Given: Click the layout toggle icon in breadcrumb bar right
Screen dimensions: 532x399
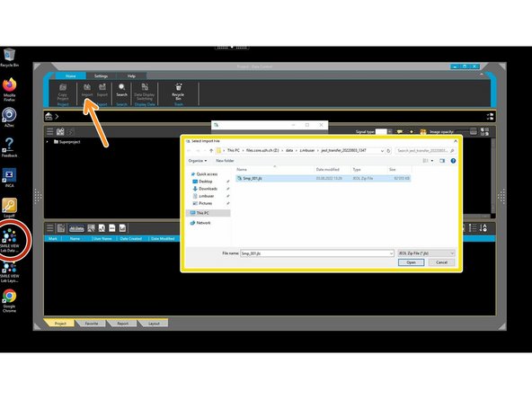Looking at the screenshot, I should click(x=490, y=117).
